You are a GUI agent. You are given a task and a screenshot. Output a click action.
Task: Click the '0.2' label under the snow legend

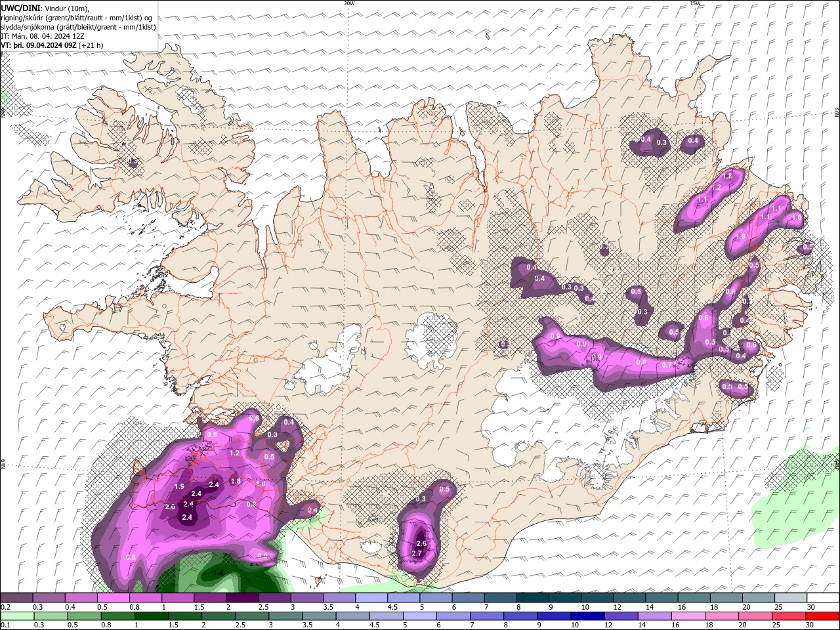[x=5, y=607]
